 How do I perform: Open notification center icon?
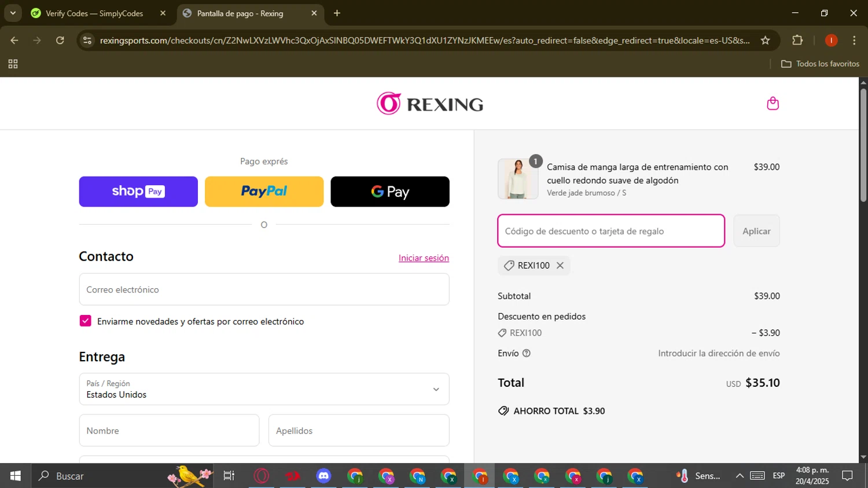(x=848, y=476)
